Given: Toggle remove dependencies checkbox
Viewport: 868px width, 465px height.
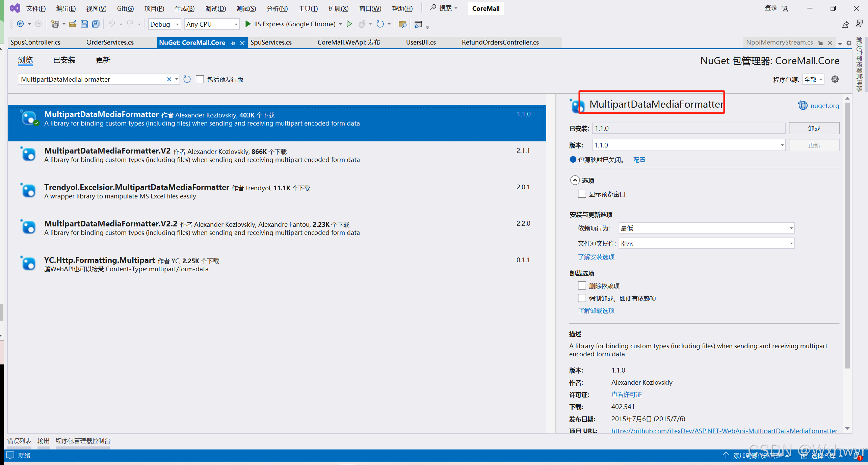Looking at the screenshot, I should point(582,285).
